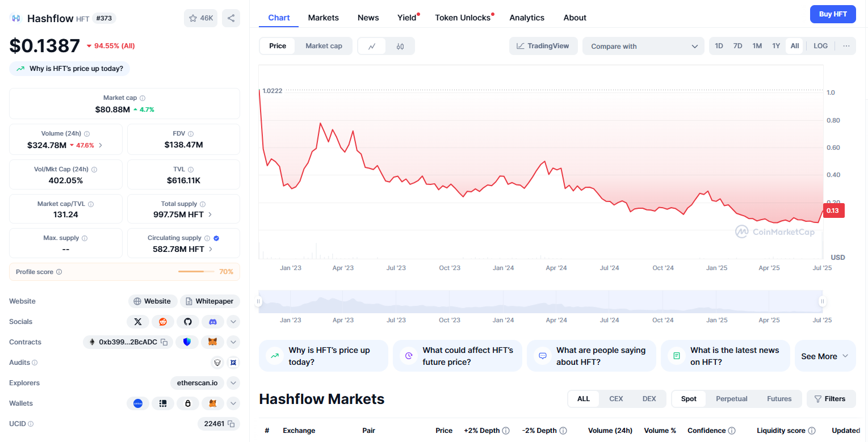Click the info icon next to Profile score
Viewport: 868px width, 442px height.
coord(59,272)
